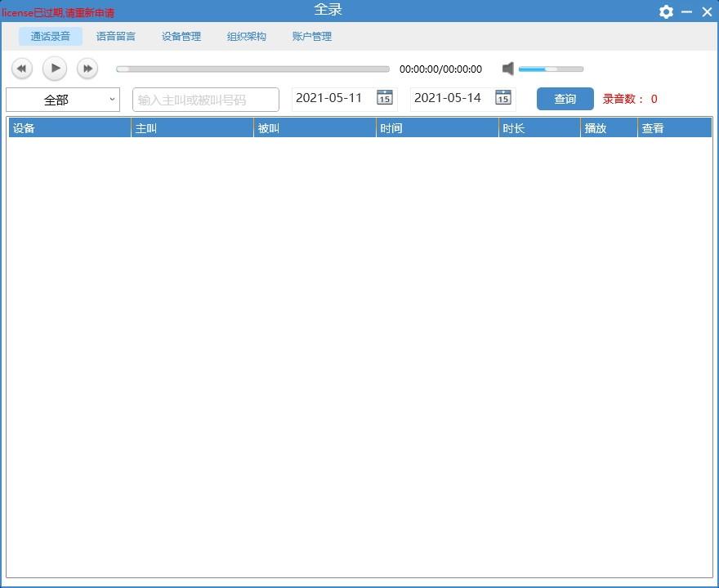Sort by the 时间 column header
The width and height of the screenshot is (719, 588).
437,128
